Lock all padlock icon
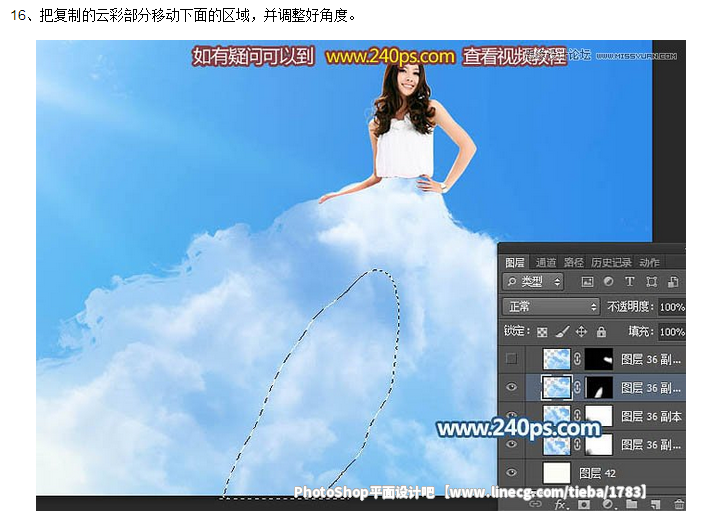The width and height of the screenshot is (702, 511). (x=601, y=331)
